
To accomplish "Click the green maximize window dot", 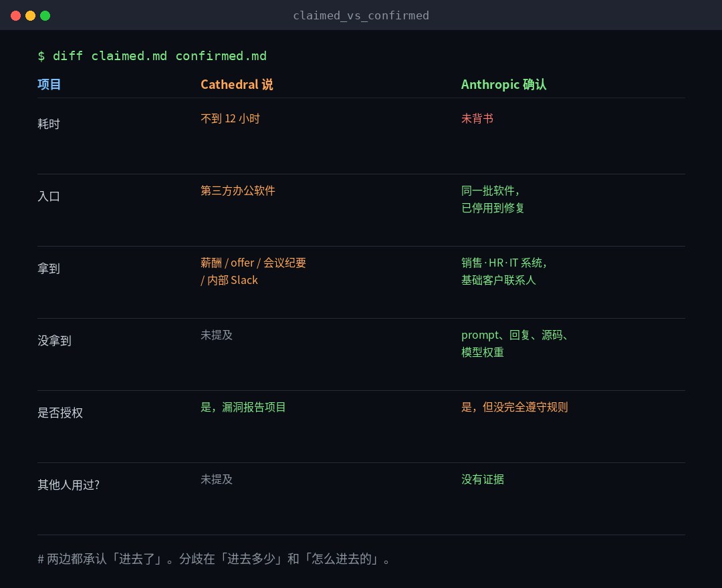I will click(45, 15).
